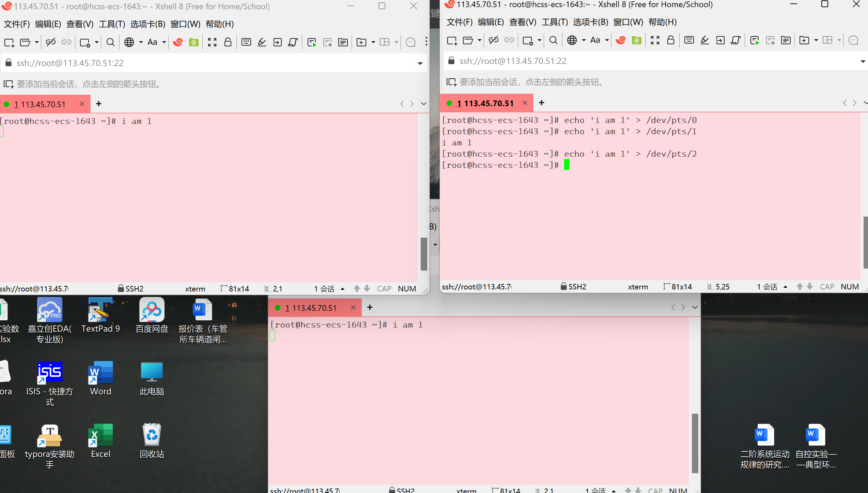868x493 pixels.
Task: Click the search magnifier icon in left Xshell toolbar
Action: tap(110, 42)
